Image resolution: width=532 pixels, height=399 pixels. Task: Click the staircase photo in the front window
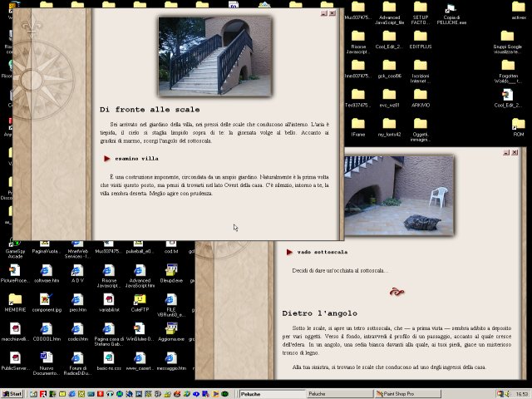pyautogui.click(x=215, y=56)
